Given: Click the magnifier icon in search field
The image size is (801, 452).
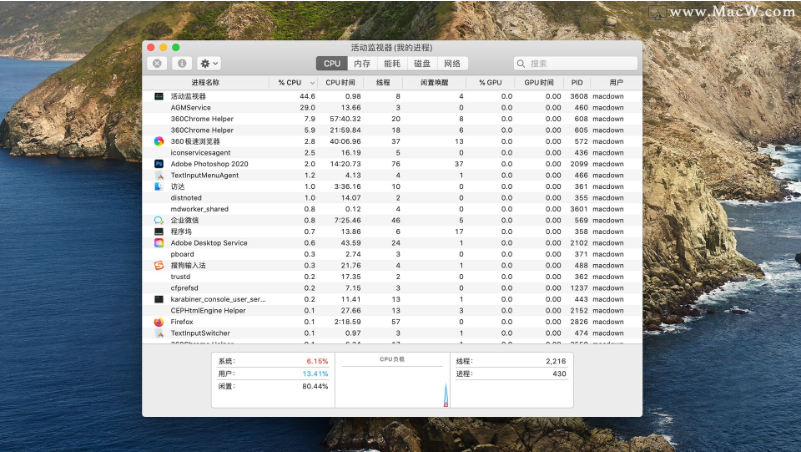Looking at the screenshot, I should click(x=521, y=63).
